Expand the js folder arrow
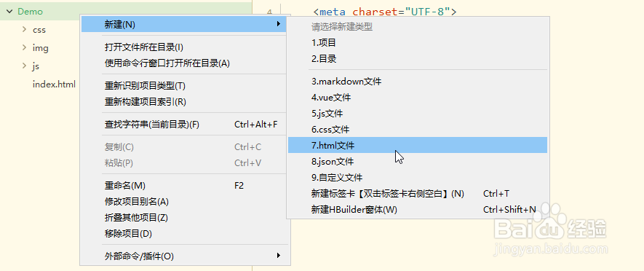Viewport: 644px width, 271px height. 25,66
